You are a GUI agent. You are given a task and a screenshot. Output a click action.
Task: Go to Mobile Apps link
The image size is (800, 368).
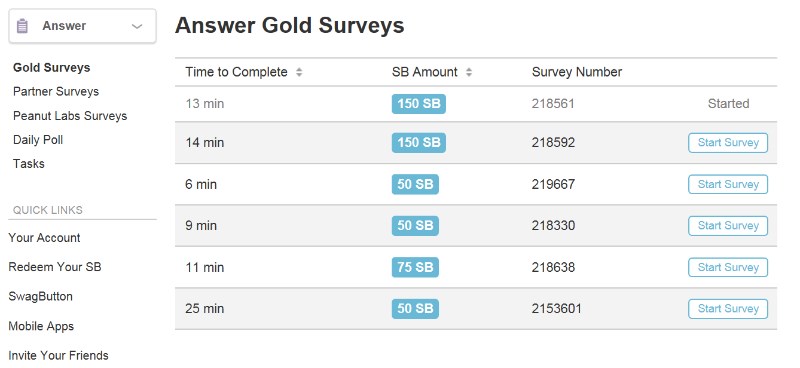click(41, 326)
